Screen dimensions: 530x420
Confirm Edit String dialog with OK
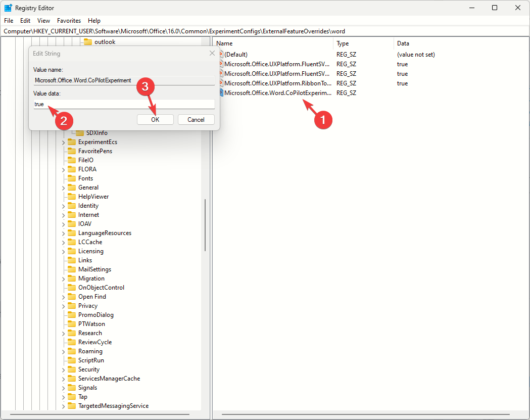tap(155, 120)
